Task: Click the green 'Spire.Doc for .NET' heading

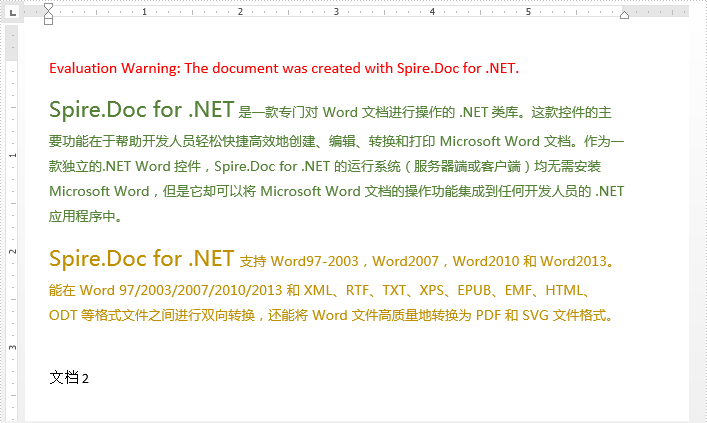Action: pyautogui.click(x=141, y=110)
